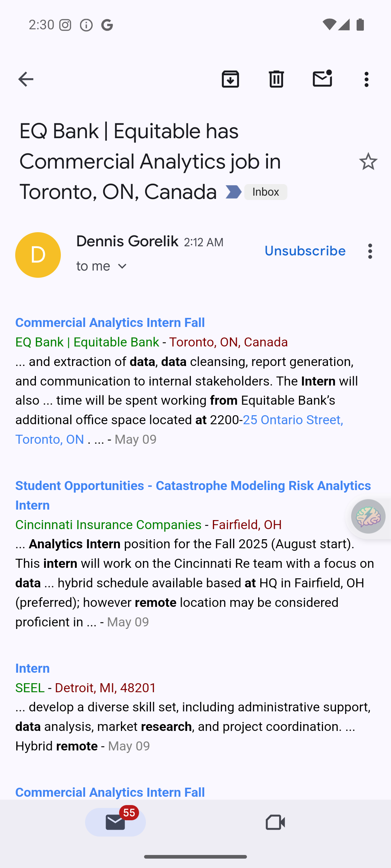Tap Dennis Gorelik sender name
Image resolution: width=391 pixels, height=868 pixels.
pos(127,241)
